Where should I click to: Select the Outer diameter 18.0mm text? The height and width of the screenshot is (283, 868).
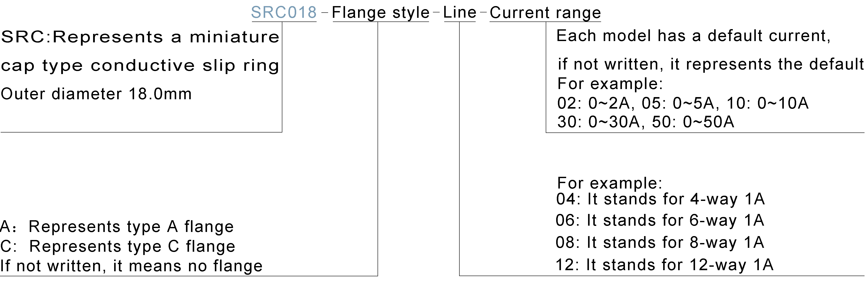point(96,94)
